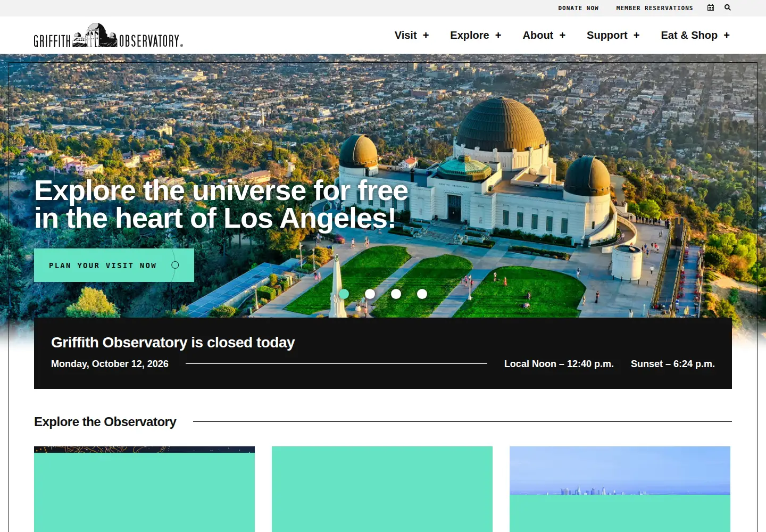The height and width of the screenshot is (532, 766).
Task: Open the Visit navigation item
Action: (405, 35)
